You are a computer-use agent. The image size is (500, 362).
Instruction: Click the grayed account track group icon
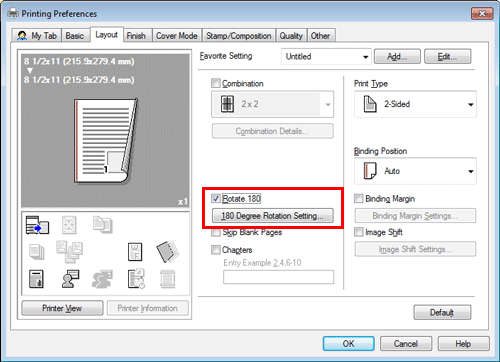102,279
